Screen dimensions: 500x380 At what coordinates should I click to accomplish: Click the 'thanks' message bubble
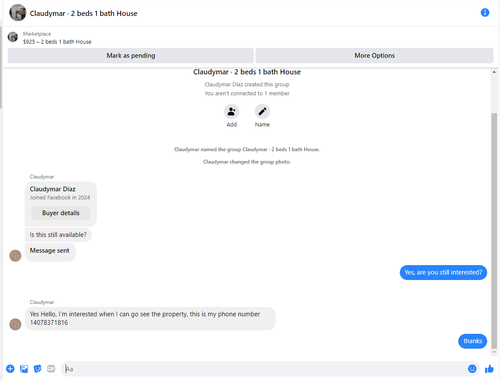(472, 341)
